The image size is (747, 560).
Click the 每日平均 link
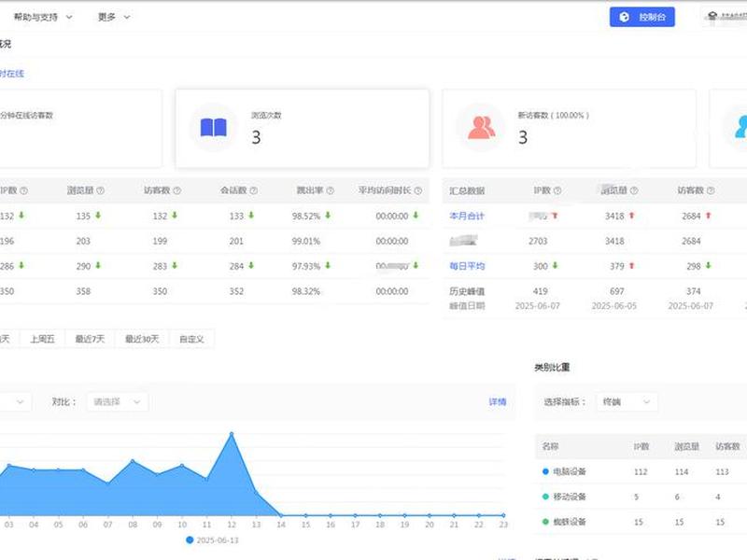467,266
